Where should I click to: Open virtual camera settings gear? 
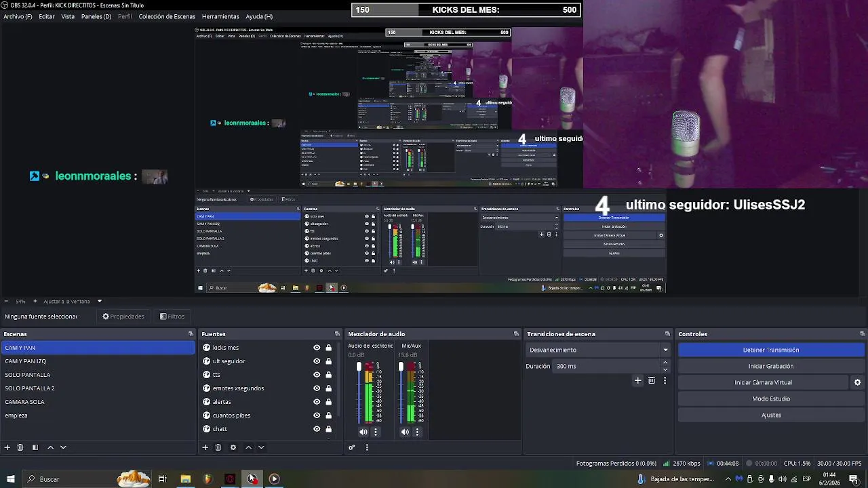click(857, 382)
